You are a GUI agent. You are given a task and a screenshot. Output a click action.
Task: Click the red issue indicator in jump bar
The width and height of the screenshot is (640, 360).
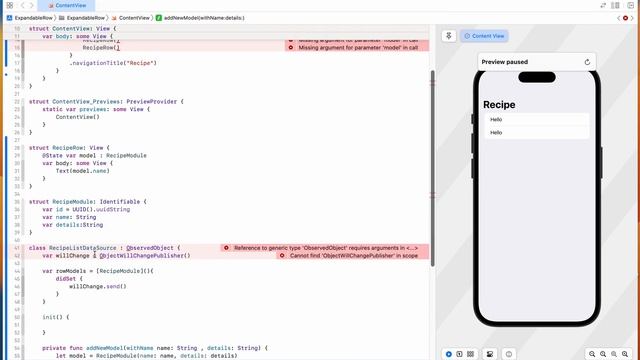click(625, 18)
